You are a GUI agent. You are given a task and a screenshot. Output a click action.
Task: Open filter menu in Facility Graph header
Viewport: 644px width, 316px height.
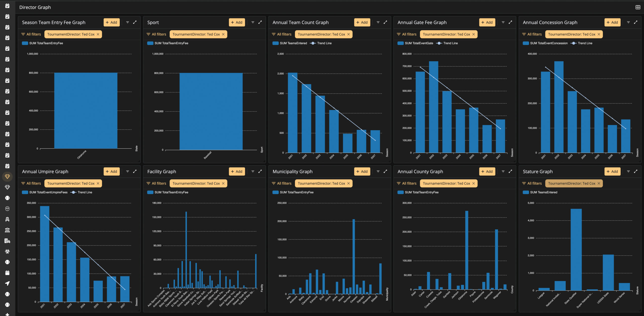pyautogui.click(x=253, y=171)
